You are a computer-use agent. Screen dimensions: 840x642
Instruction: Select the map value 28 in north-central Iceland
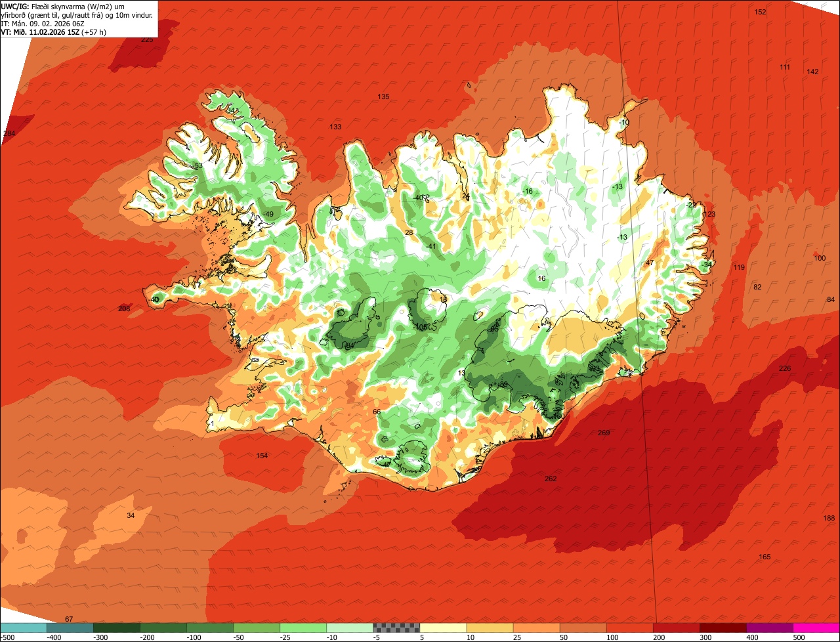[409, 232]
